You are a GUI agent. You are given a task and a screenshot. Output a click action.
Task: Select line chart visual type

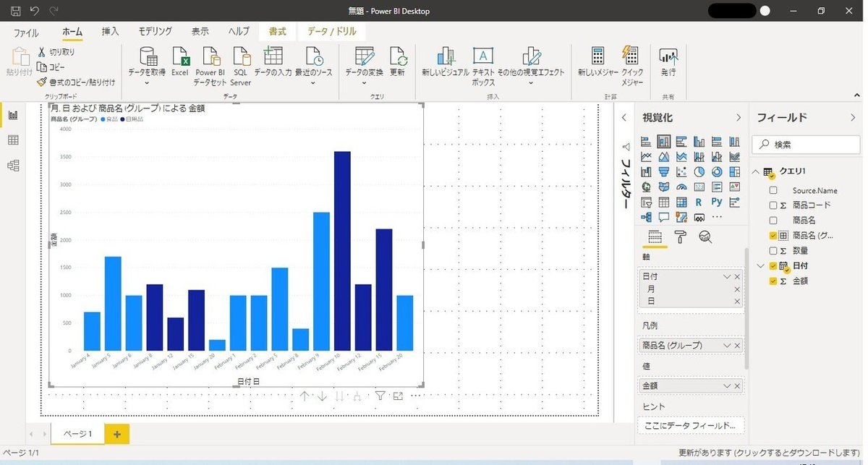coord(646,157)
